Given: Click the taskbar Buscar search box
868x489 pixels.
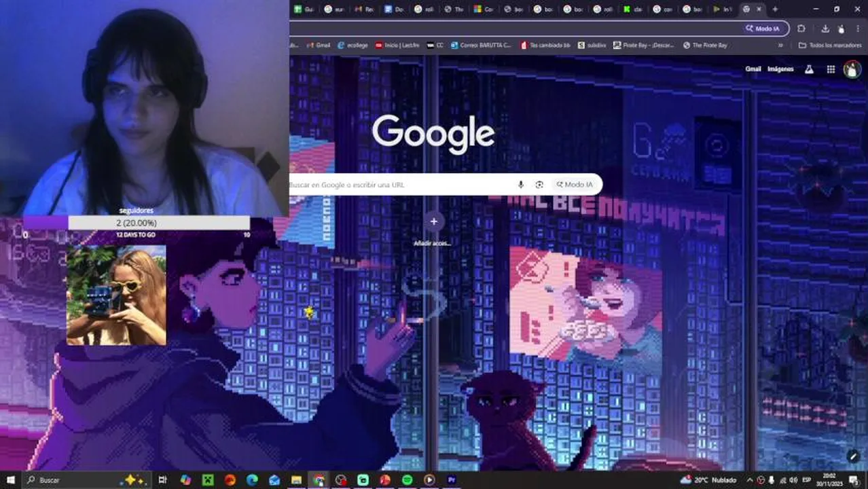Looking at the screenshot, I should tap(86, 480).
